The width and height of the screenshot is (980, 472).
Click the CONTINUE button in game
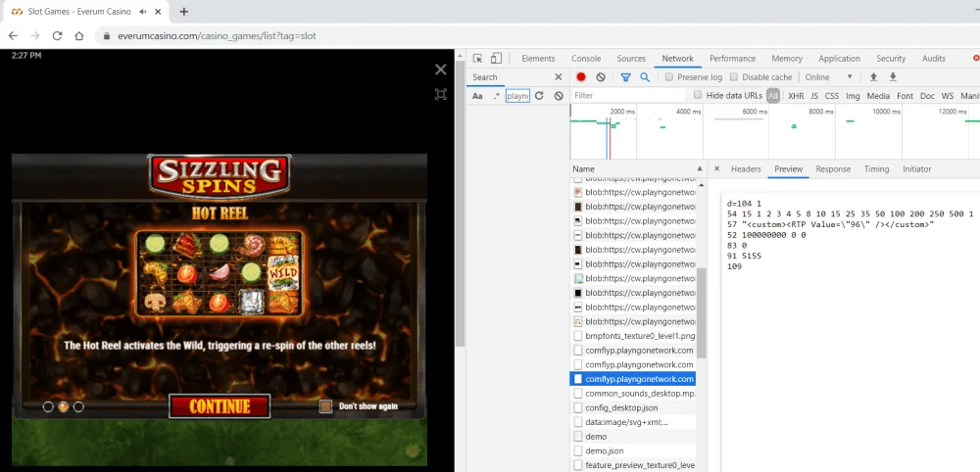(220, 406)
